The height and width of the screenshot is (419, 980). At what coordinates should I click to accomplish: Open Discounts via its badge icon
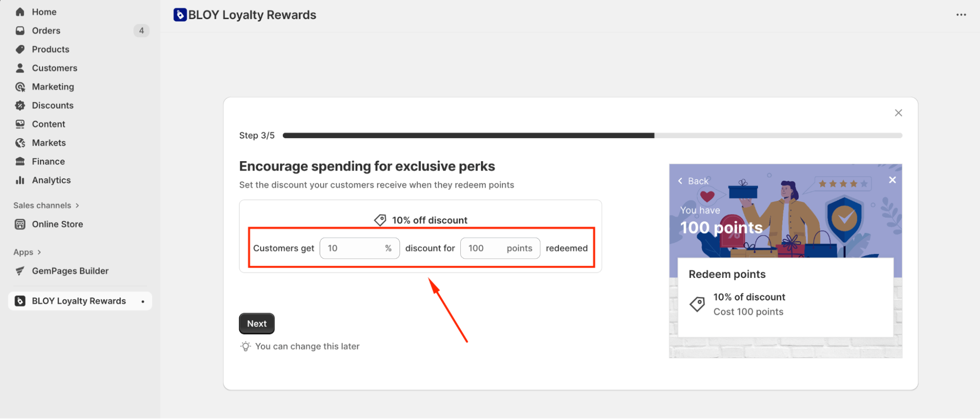[x=20, y=105]
